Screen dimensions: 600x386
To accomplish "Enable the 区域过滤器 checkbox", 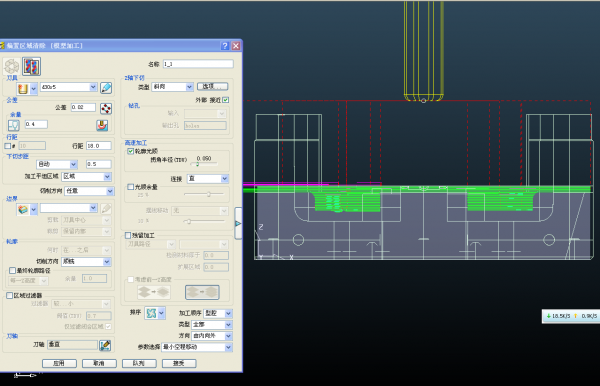I will click(x=10, y=295).
